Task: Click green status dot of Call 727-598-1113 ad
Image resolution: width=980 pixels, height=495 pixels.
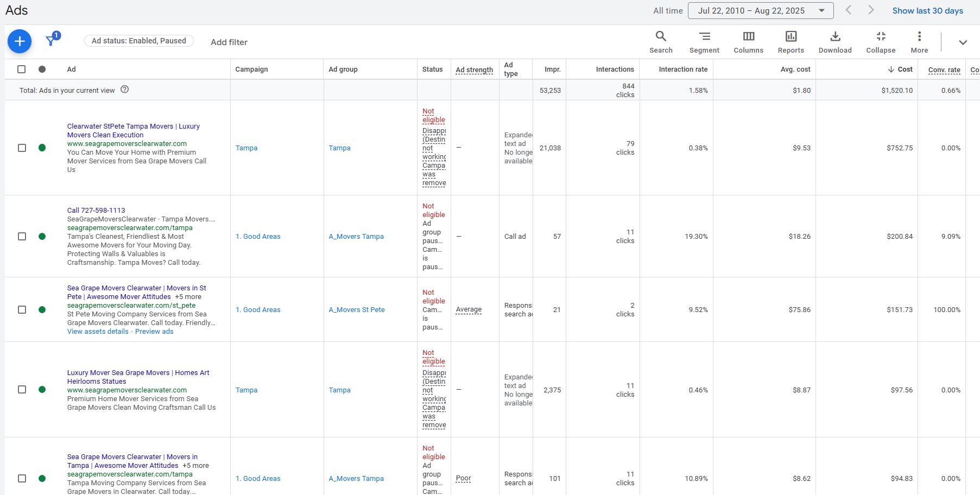Action: pyautogui.click(x=42, y=236)
